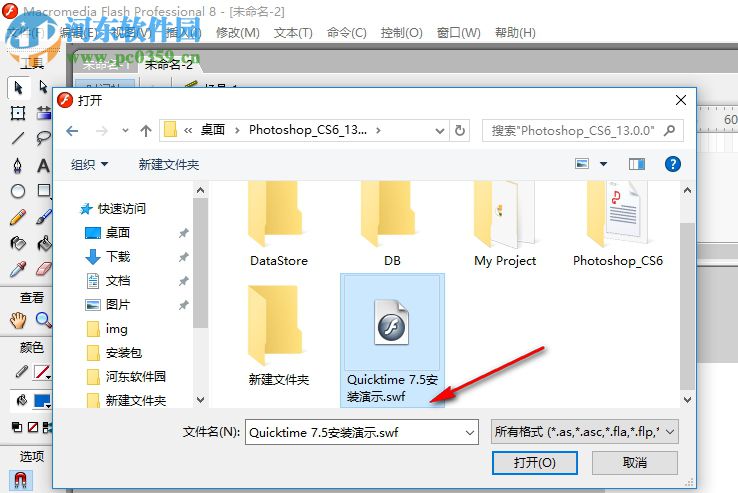Select the My Project folder
This screenshot has width=738, height=493.
click(x=505, y=225)
